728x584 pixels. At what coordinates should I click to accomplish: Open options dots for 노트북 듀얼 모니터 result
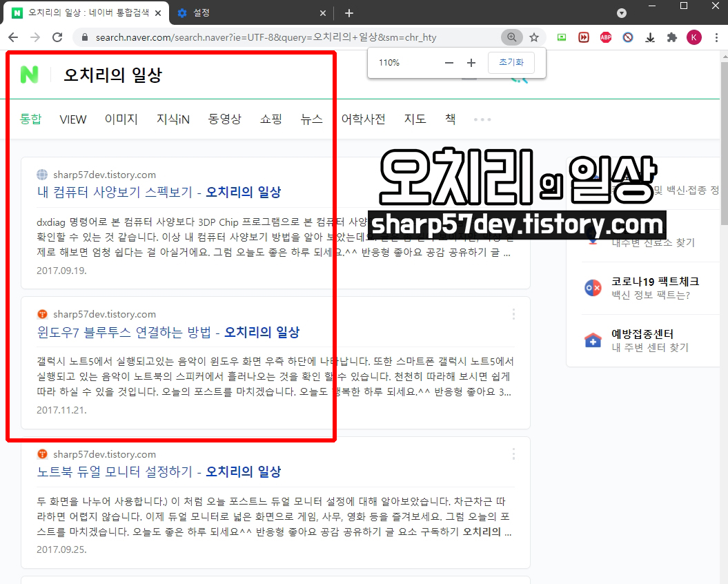tap(513, 454)
